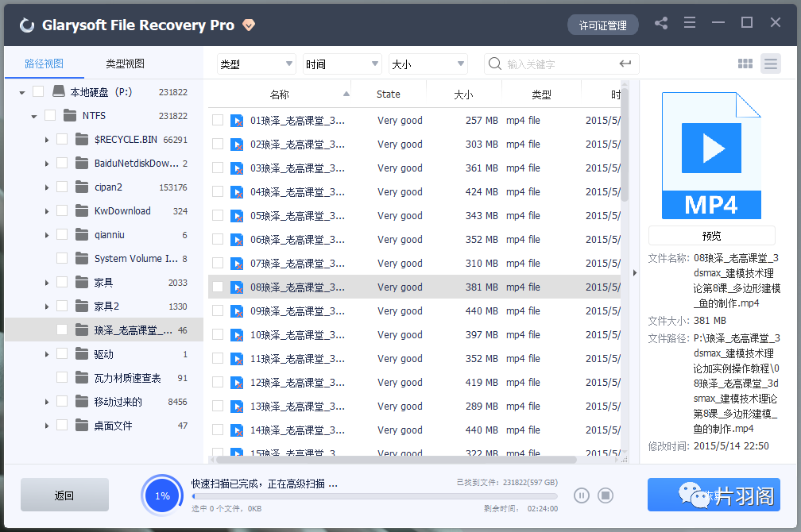Click the 输入关键字 search field
The image size is (801, 532).
click(x=559, y=64)
